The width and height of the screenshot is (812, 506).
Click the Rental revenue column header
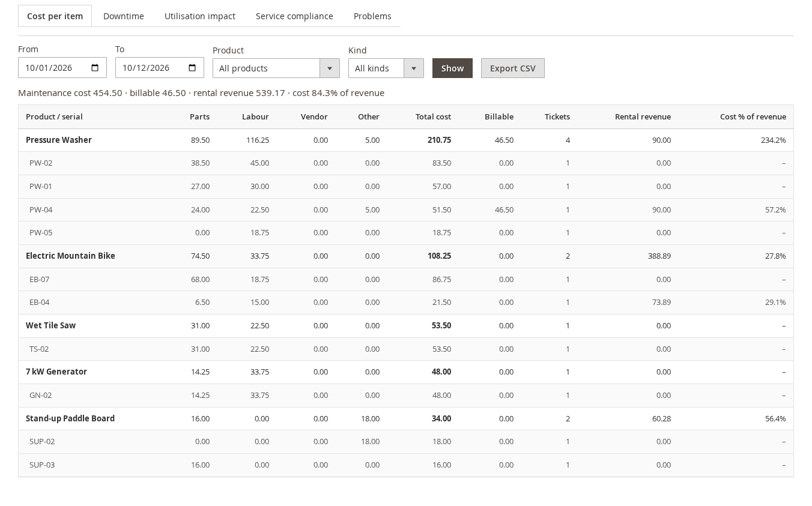643,117
